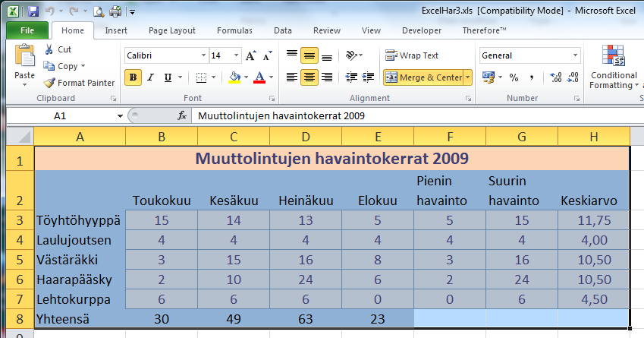Image resolution: width=644 pixels, height=338 pixels.
Task: Switch to the Data tab
Action: point(283,30)
